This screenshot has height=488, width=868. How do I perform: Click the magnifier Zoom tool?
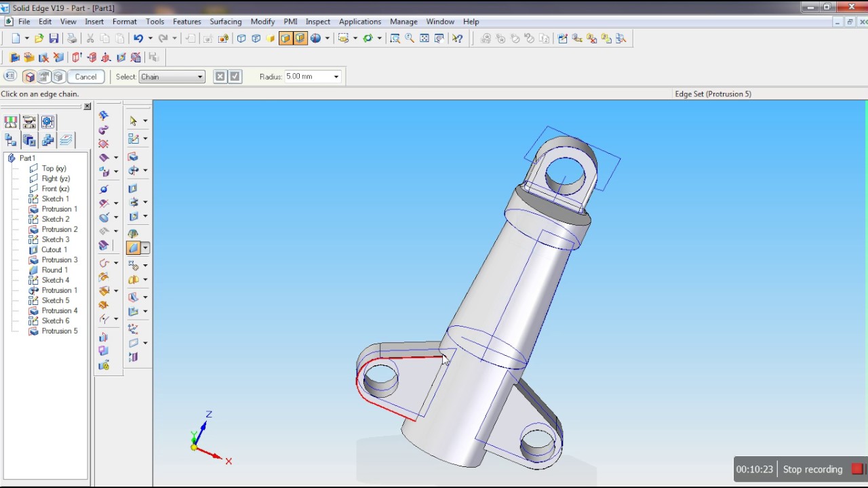[410, 39]
